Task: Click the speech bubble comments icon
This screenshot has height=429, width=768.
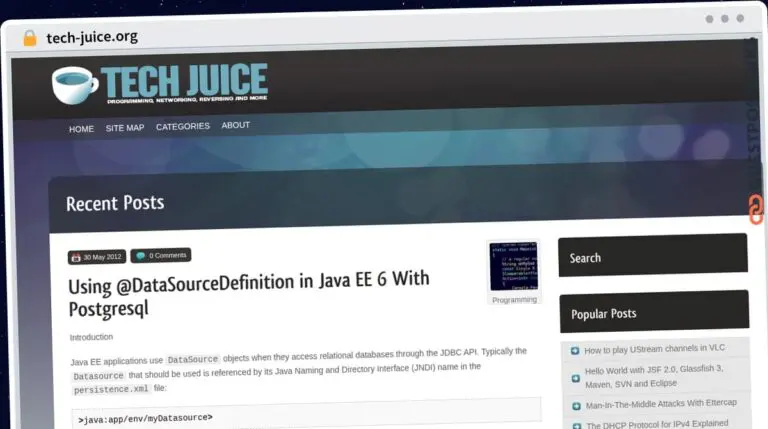Action: coord(141,256)
